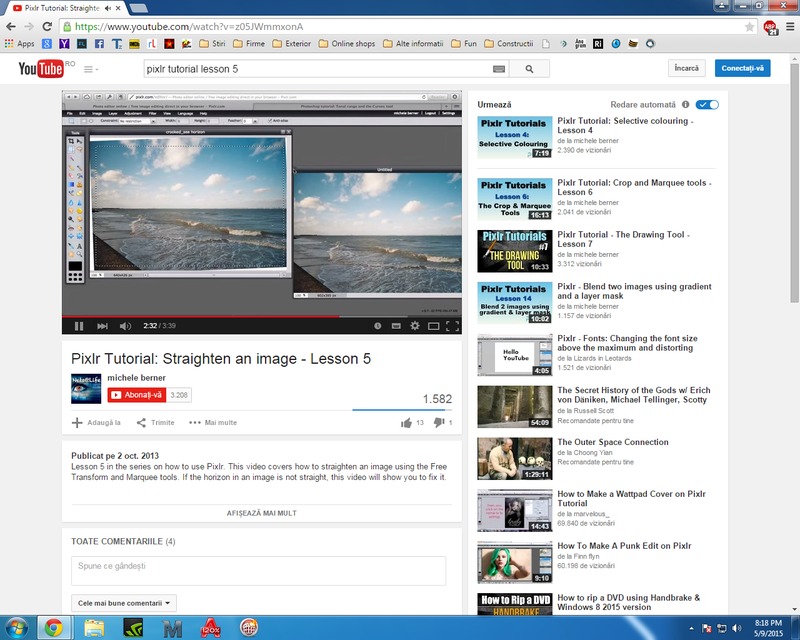
Task: Open the Fun bookmark folder
Action: pos(464,44)
